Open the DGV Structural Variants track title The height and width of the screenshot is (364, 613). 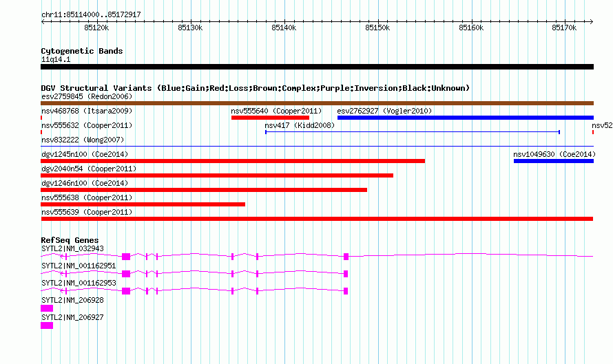pos(256,88)
